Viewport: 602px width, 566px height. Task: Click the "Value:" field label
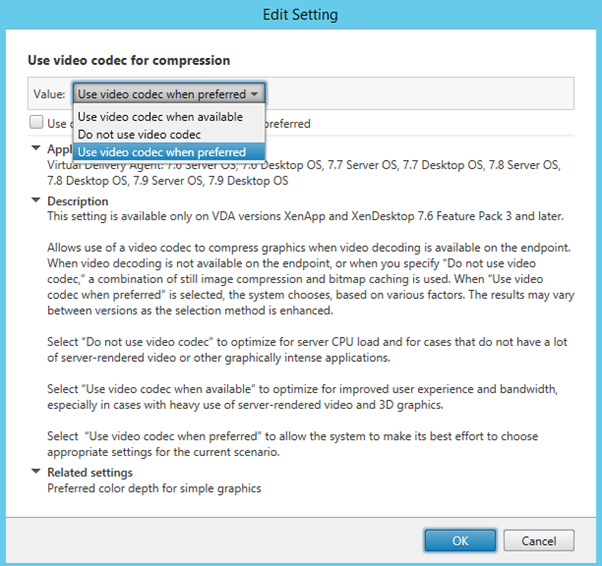[49, 94]
